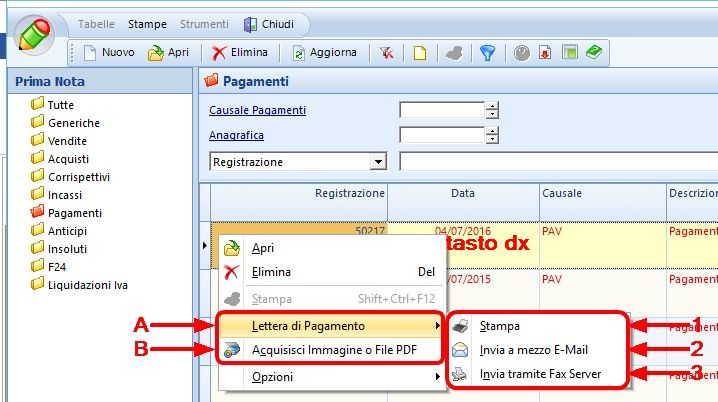Open the Registrazione dropdown

(x=378, y=162)
